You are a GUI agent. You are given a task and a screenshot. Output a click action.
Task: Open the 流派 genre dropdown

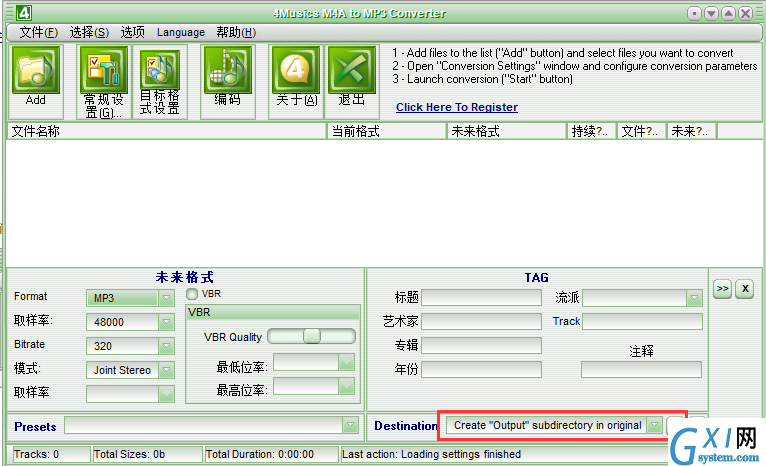[x=694, y=298]
